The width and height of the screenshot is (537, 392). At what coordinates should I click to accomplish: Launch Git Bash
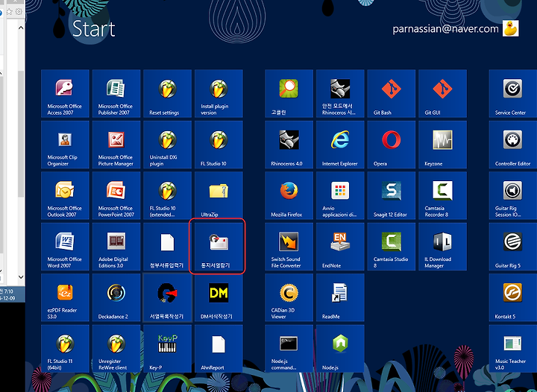pyautogui.click(x=391, y=93)
